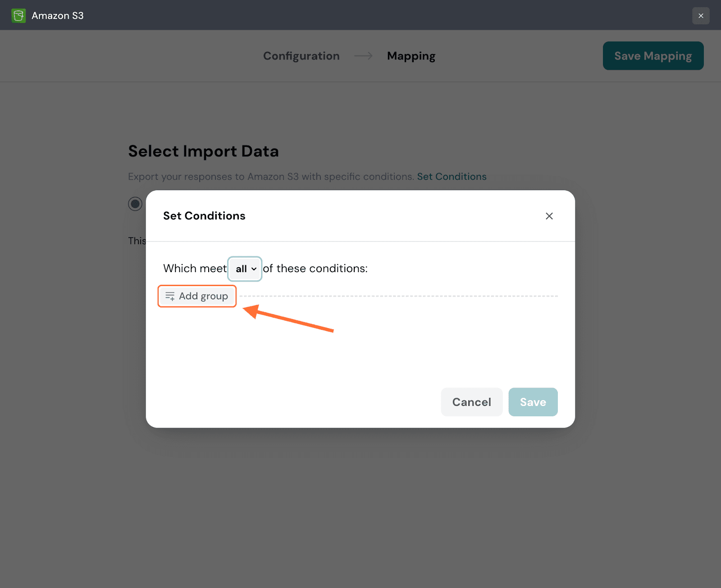
Task: Select the radio button under Select Import Data
Action: click(x=135, y=204)
